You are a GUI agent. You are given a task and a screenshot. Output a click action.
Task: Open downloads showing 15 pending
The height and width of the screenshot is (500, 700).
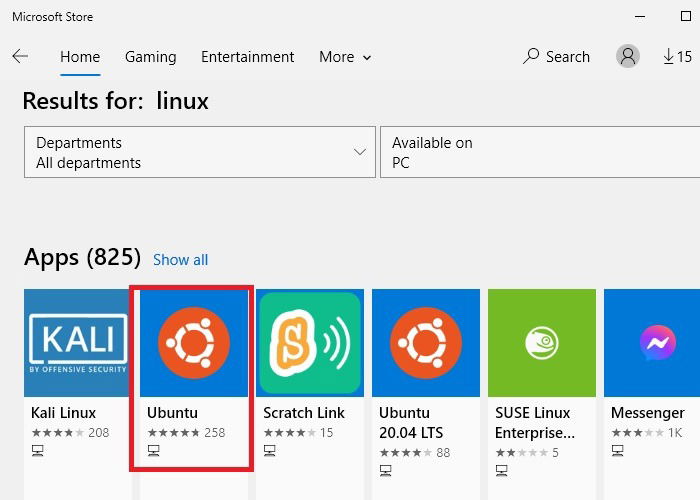(x=678, y=57)
